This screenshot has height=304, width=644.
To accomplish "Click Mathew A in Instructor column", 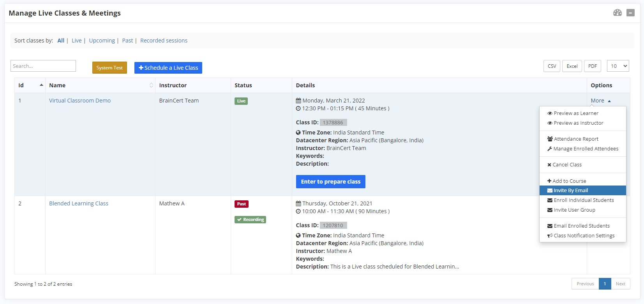I will [x=172, y=203].
